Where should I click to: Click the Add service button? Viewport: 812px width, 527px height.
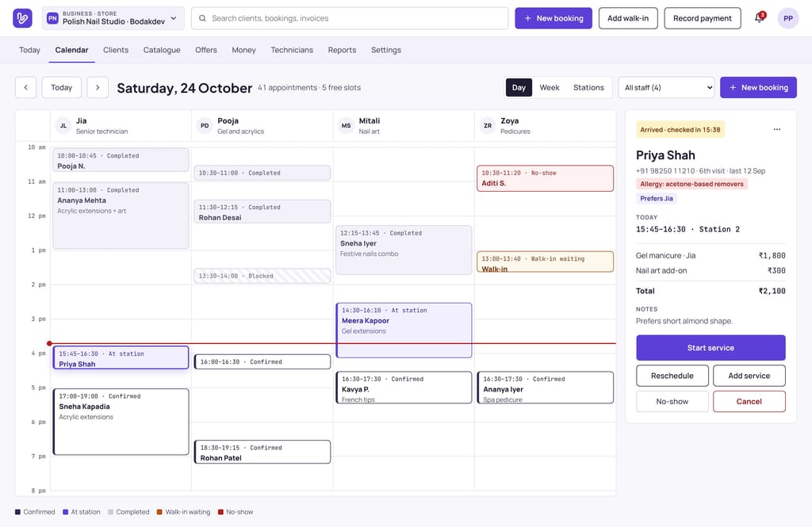tap(749, 376)
